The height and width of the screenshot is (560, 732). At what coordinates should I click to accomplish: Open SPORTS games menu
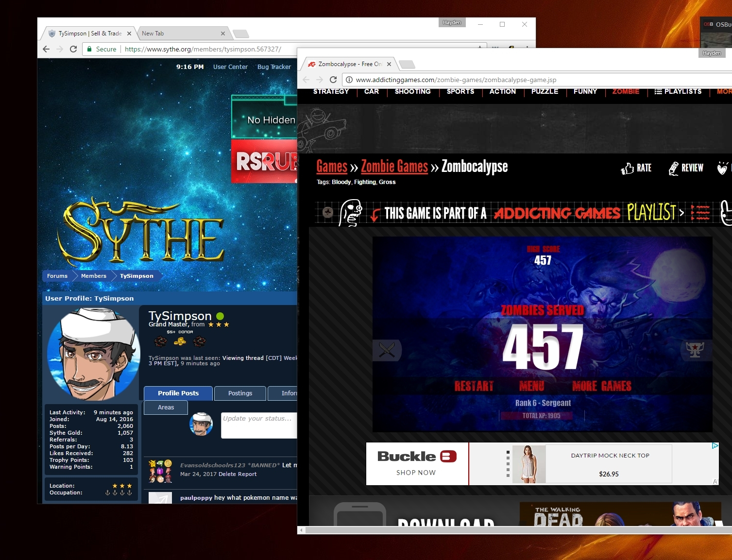pyautogui.click(x=460, y=91)
